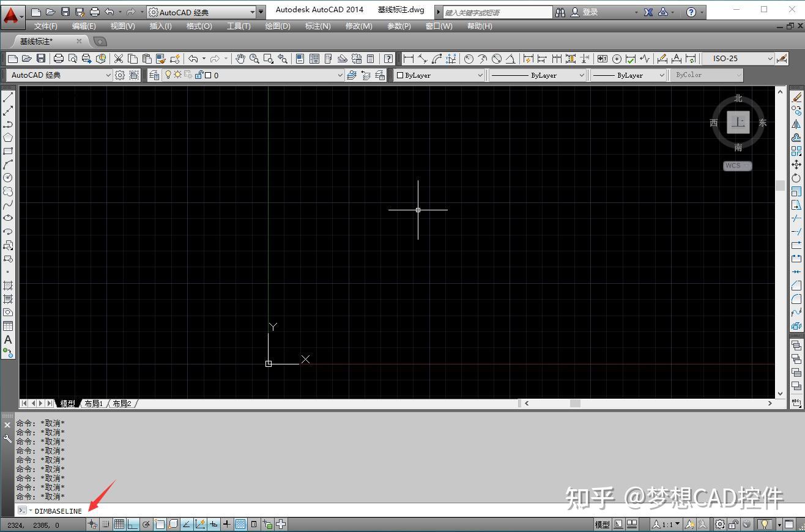Viewport: 805px width, 532px height.
Task: Toggle Grid display in the status bar
Action: coord(119,525)
